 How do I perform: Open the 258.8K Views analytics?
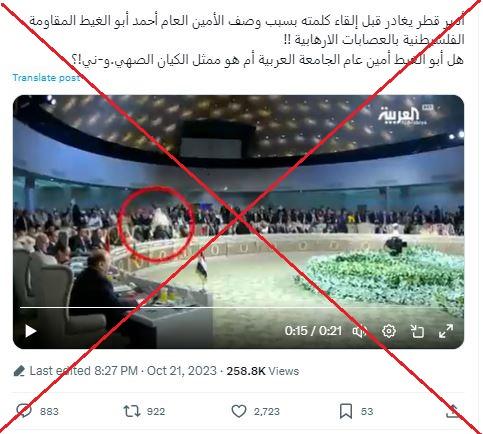pos(263,371)
